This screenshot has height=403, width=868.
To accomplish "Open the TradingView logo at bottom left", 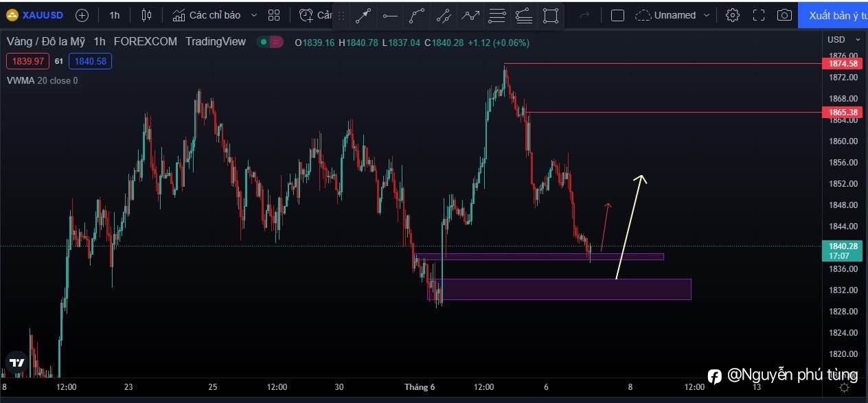I will coord(17,362).
